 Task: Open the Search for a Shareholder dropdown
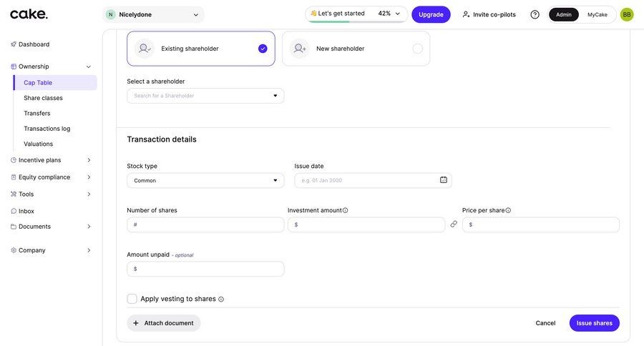click(205, 96)
